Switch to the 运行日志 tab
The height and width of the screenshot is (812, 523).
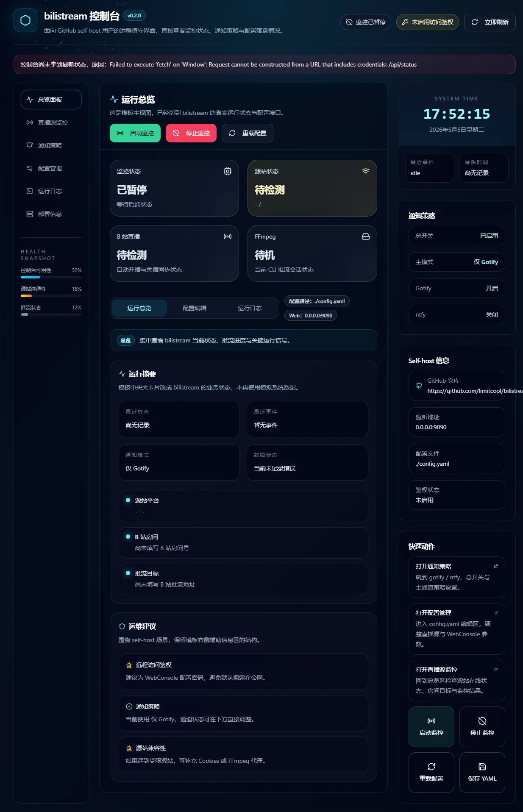click(x=250, y=308)
